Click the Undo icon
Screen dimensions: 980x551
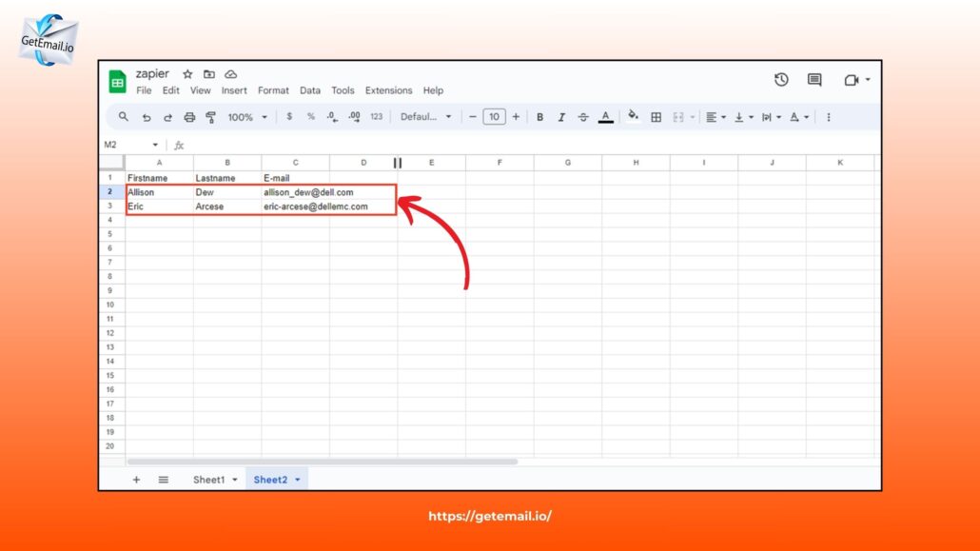(145, 116)
